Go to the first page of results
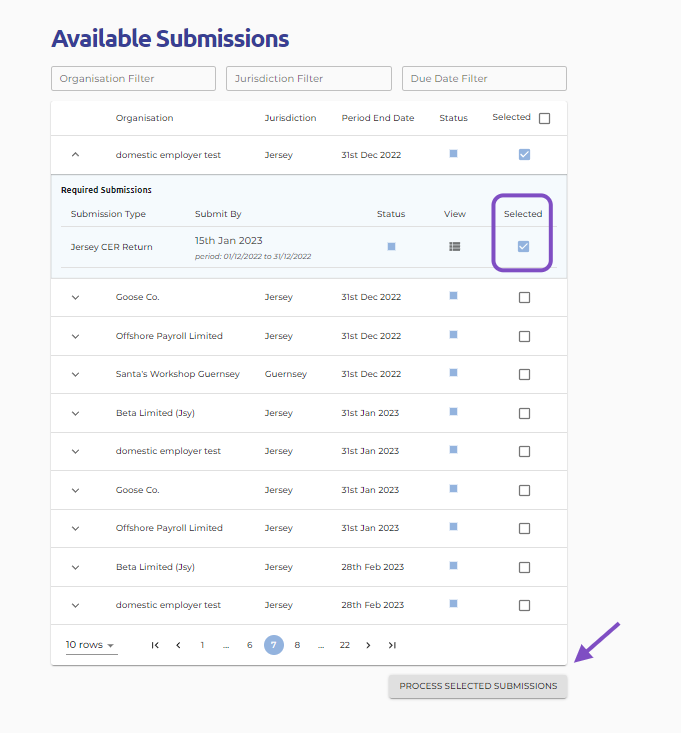The image size is (681, 733). coord(155,645)
